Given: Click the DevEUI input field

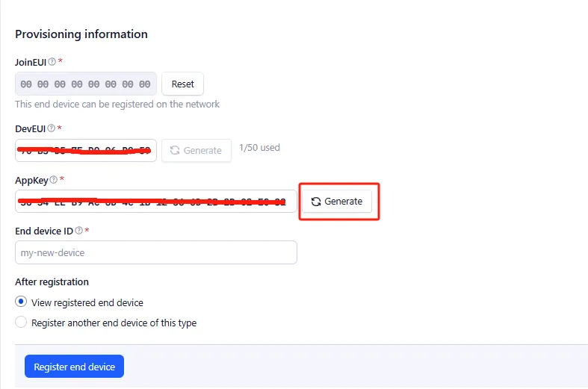Looking at the screenshot, I should point(85,150).
